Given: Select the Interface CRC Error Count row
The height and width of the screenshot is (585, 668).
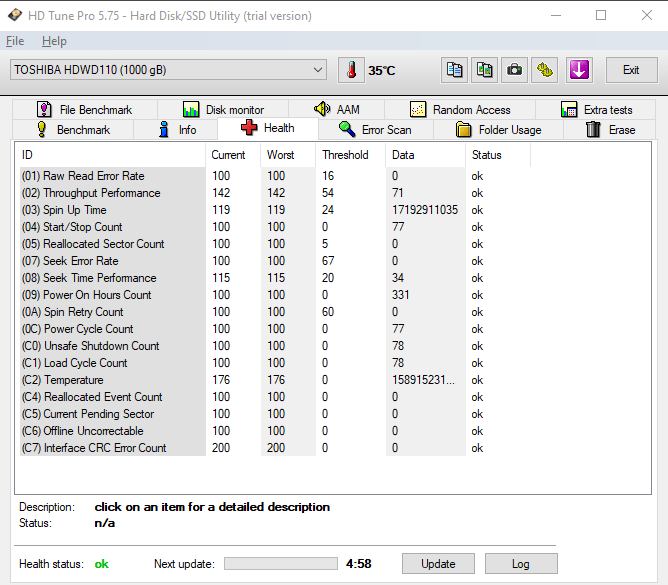Looking at the screenshot, I should [275, 448].
